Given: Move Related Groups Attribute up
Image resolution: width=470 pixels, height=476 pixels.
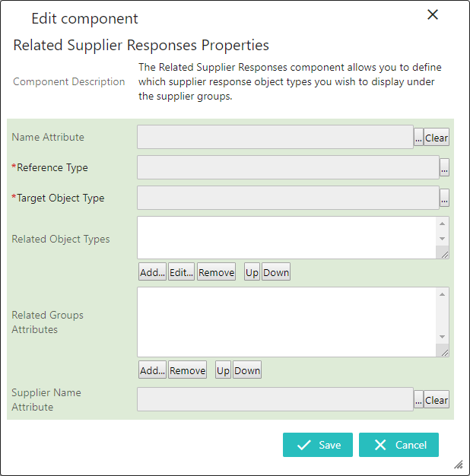Looking at the screenshot, I should click(x=223, y=370).
